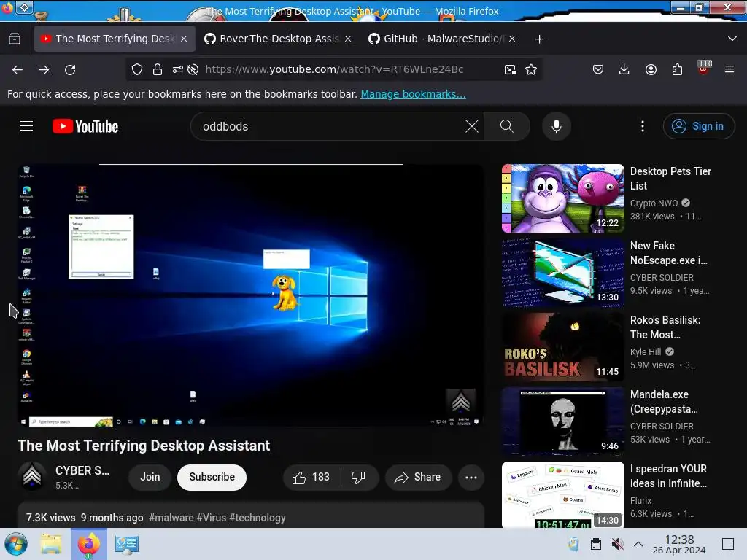This screenshot has height=560, width=747.
Task: Open YouTube settings three-dot menu
Action: click(x=643, y=126)
